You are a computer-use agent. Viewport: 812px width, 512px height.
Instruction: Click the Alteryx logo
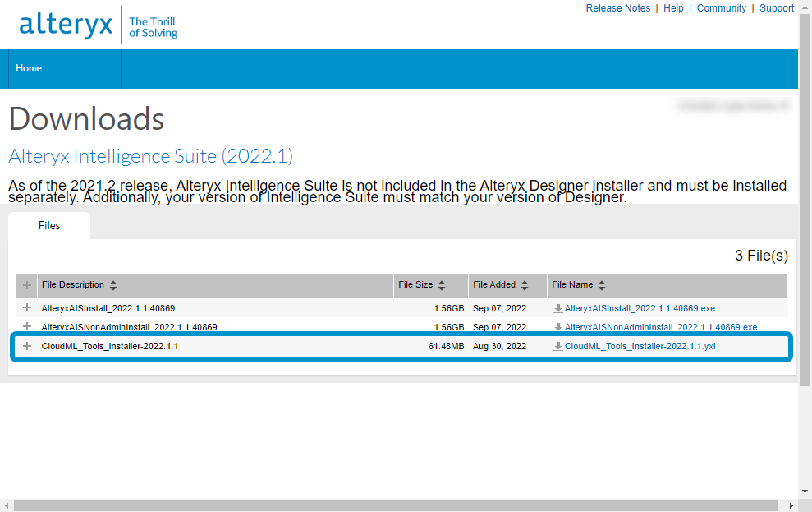click(66, 24)
